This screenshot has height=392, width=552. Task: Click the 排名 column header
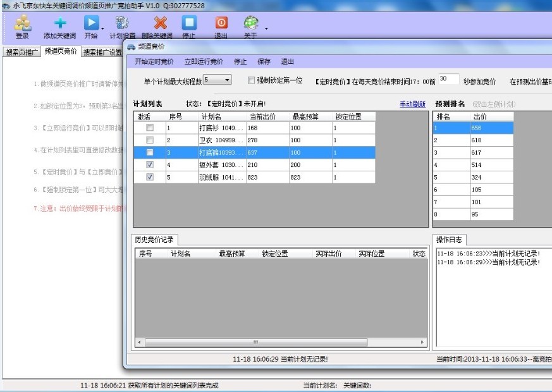451,117
